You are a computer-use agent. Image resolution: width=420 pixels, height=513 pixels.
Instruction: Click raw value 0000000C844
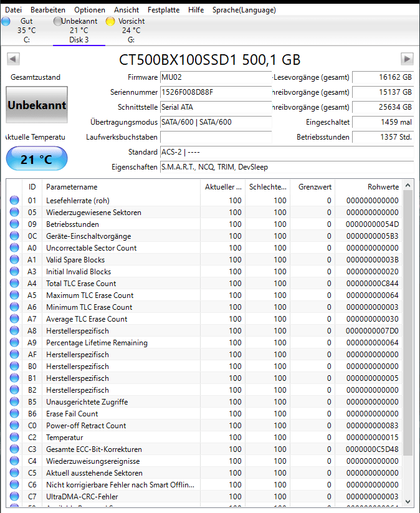coord(372,284)
